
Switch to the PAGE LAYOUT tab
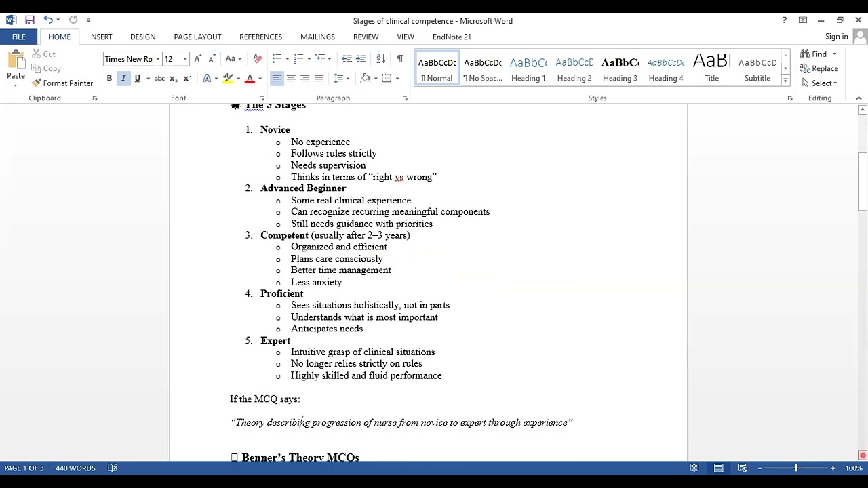[x=197, y=37]
